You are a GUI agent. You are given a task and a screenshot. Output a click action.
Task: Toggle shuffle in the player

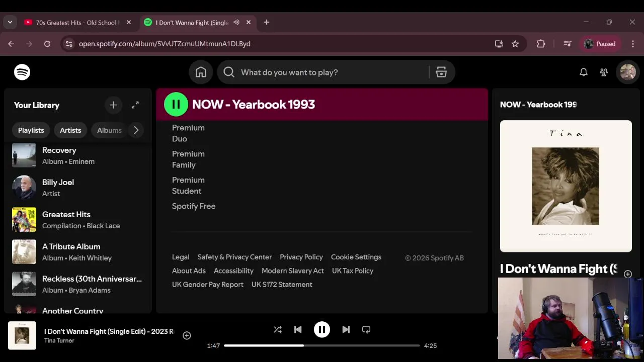click(x=278, y=330)
